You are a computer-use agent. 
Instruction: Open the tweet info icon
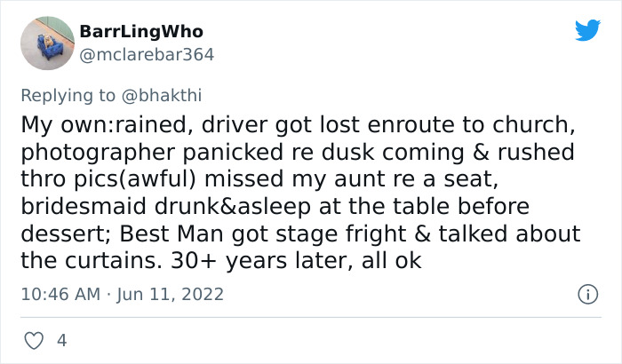point(586,293)
